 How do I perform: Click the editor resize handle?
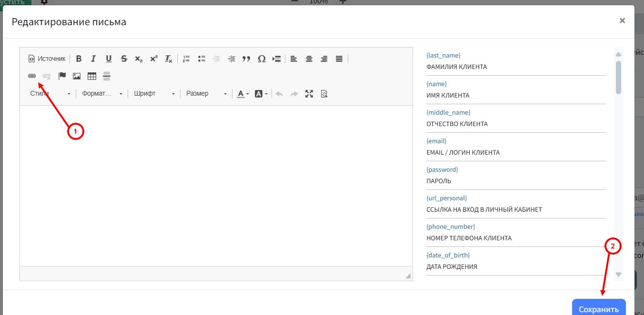click(x=408, y=276)
